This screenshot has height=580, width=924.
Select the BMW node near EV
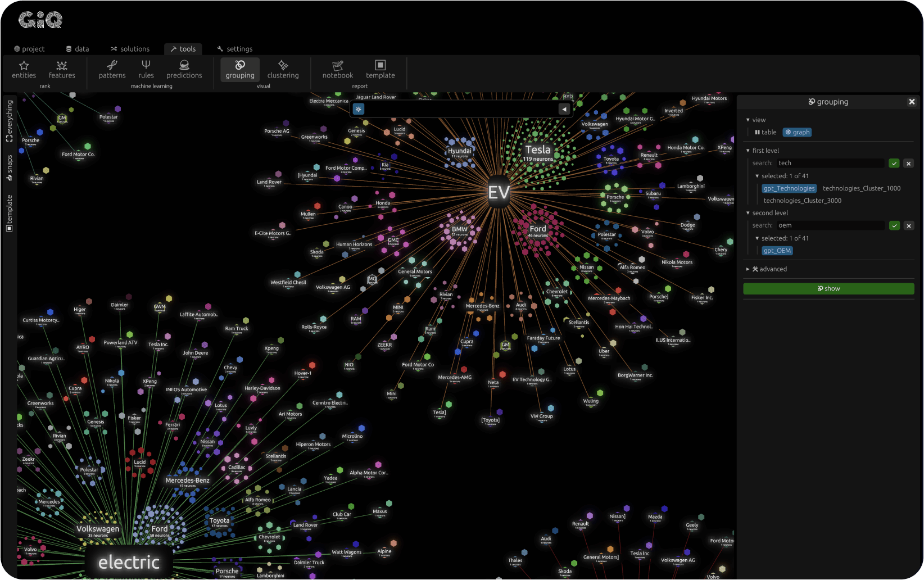tap(460, 230)
